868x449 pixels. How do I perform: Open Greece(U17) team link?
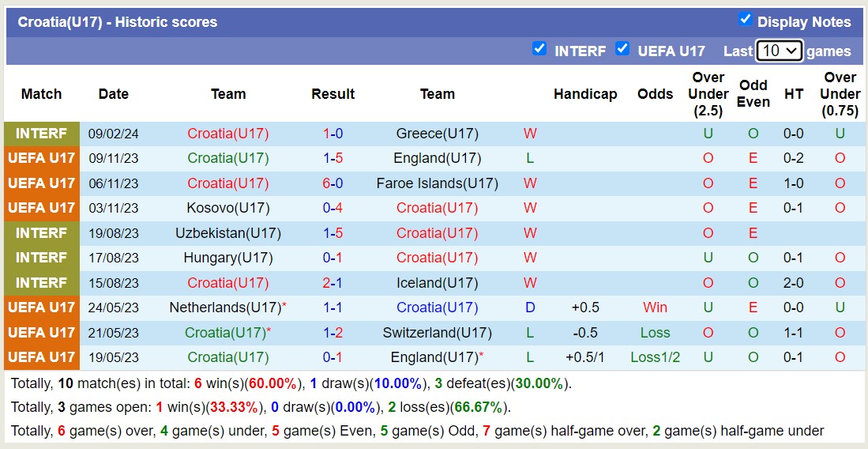pyautogui.click(x=438, y=134)
